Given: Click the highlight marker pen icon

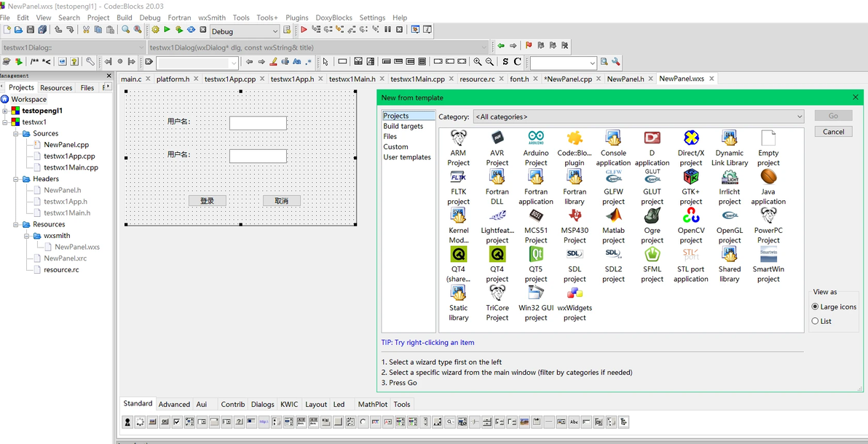Looking at the screenshot, I should pyautogui.click(x=274, y=61).
